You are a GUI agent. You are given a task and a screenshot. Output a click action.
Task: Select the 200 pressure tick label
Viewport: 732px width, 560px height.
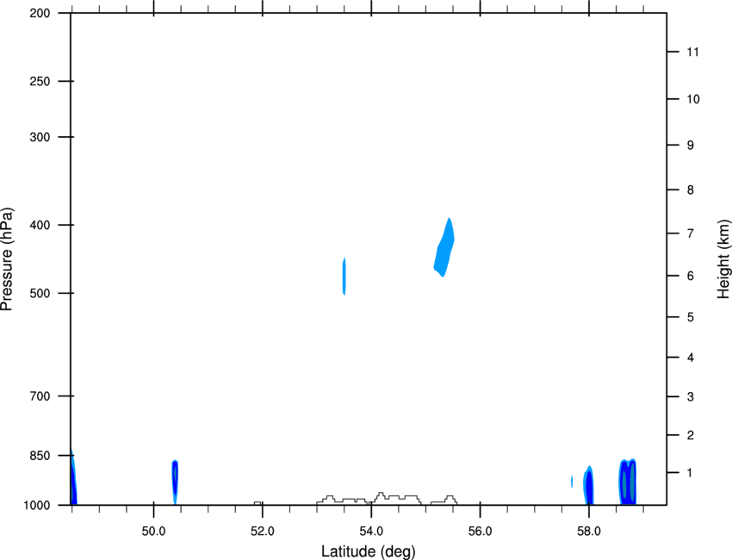pyautogui.click(x=40, y=13)
